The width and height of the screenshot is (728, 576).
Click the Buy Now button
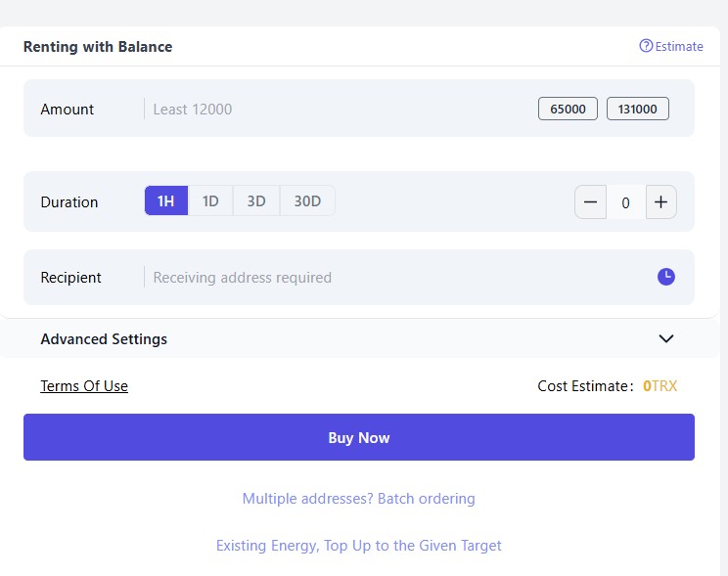[359, 437]
